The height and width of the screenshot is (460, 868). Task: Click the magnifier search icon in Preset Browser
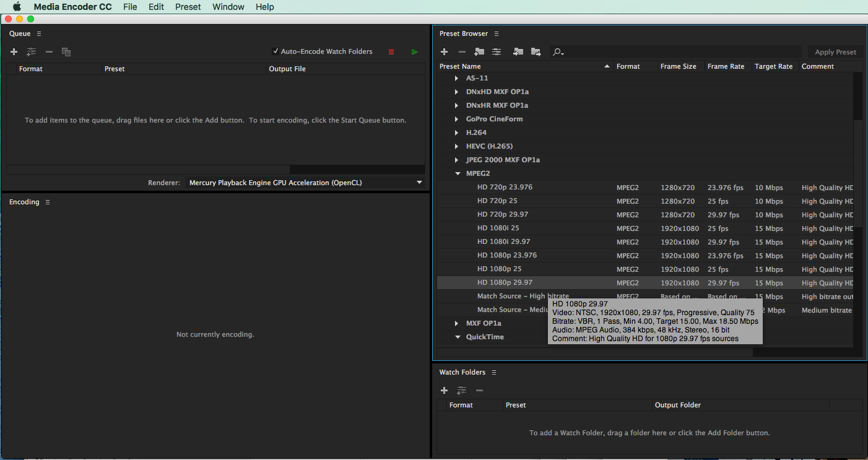558,52
